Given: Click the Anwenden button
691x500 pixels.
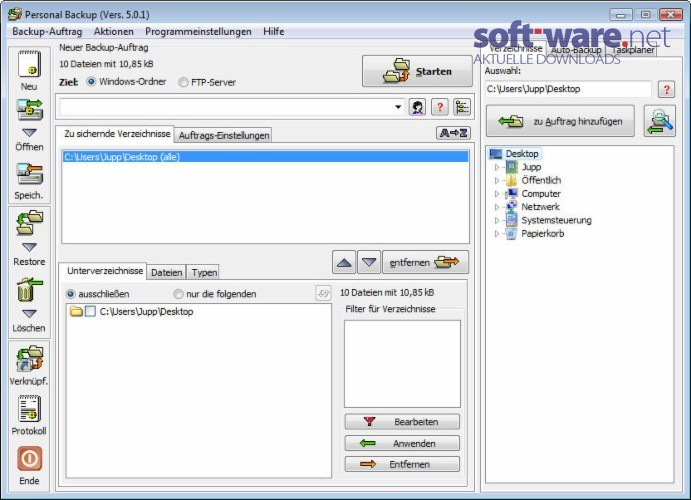Looking at the screenshot, I should tap(402, 443).
